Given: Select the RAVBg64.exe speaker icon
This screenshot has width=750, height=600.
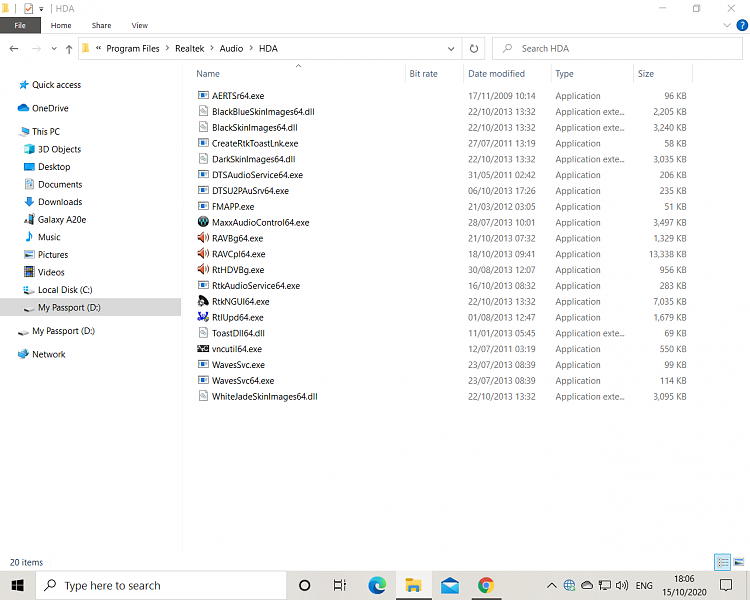Looking at the screenshot, I should pyautogui.click(x=203, y=238).
